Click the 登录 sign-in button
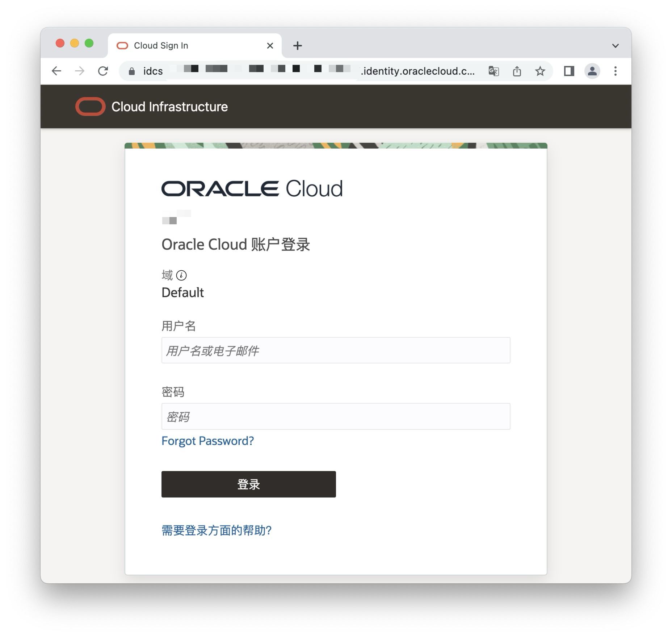 (x=249, y=484)
